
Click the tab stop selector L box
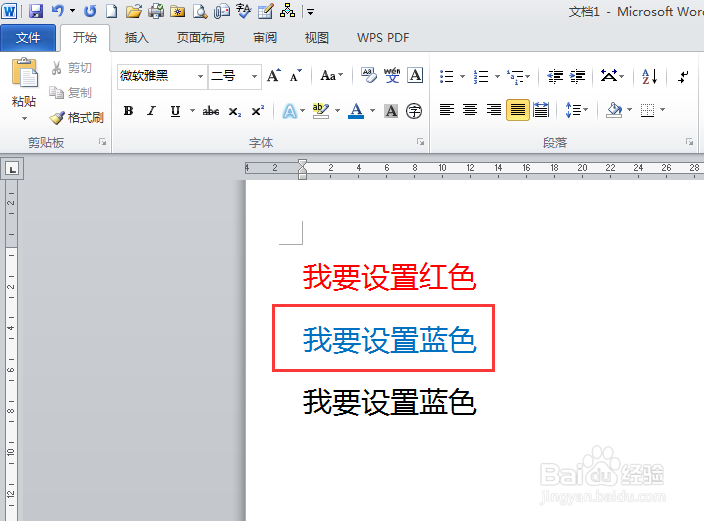(x=12, y=169)
